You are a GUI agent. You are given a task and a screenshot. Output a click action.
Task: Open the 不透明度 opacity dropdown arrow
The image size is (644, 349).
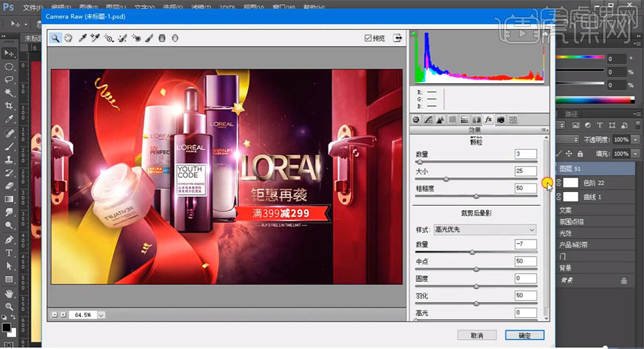click(x=636, y=140)
